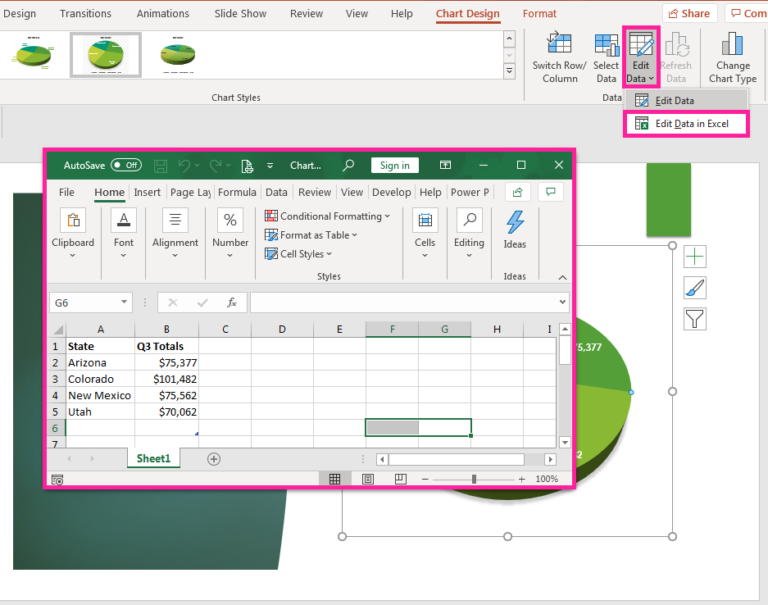Open the Format as Table dropdown
768x605 pixels.
(311, 235)
